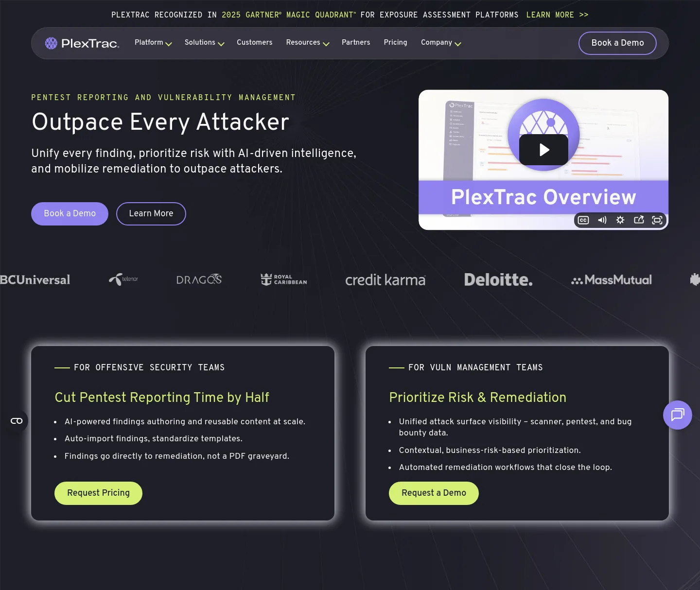Play the PlexTrac Overview video
This screenshot has height=590, width=700.
[x=543, y=150]
